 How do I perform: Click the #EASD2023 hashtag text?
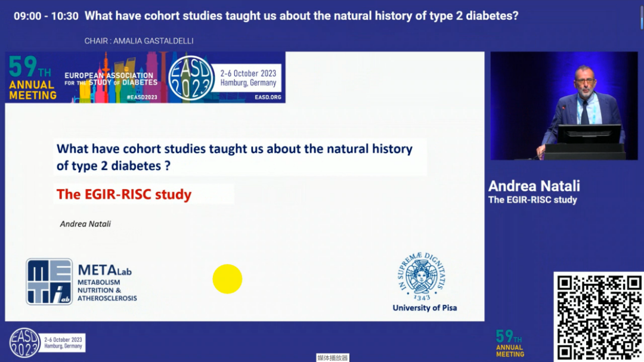142,97
